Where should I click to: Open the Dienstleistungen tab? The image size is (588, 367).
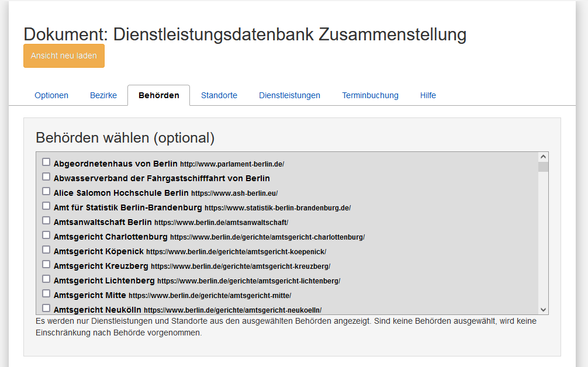289,95
